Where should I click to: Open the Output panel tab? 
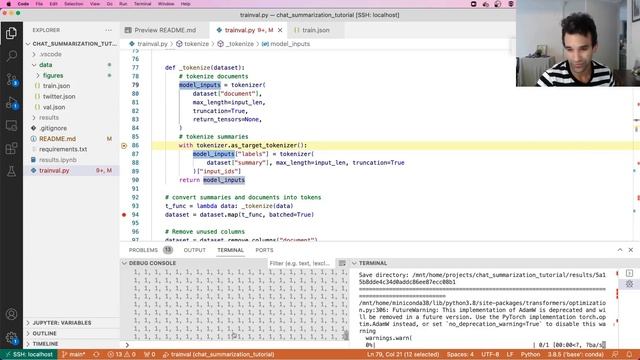tap(194, 250)
